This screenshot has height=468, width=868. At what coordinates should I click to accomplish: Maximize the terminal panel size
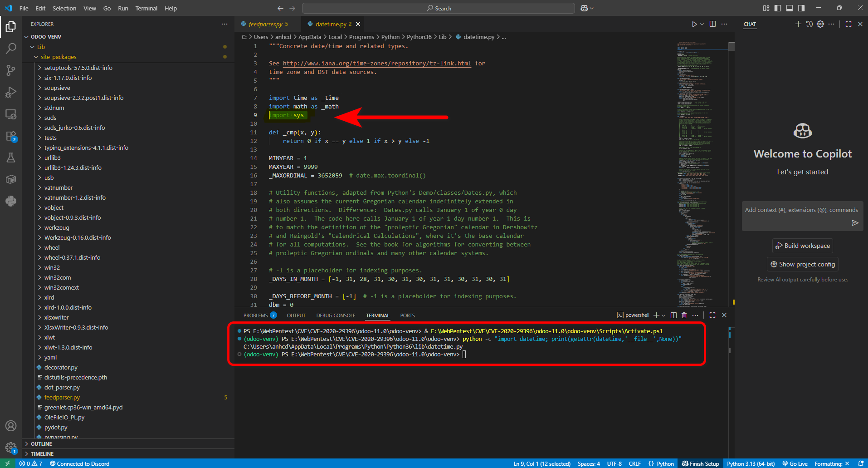click(x=712, y=315)
